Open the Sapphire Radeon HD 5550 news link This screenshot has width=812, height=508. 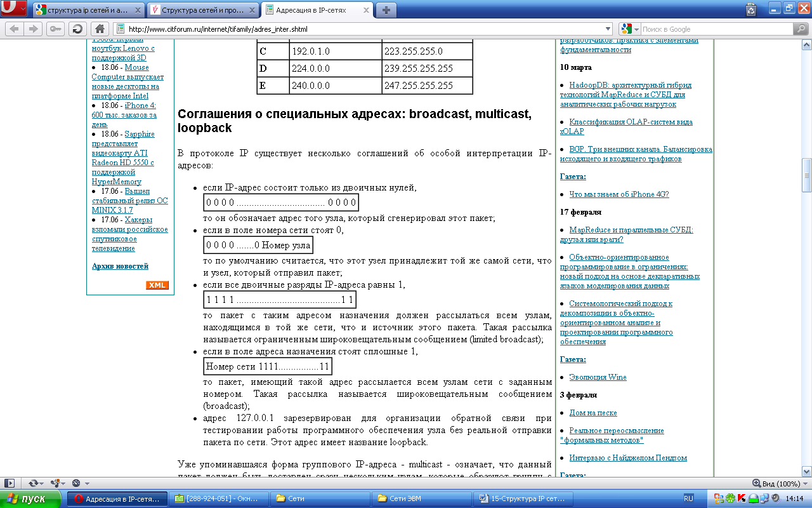(x=123, y=157)
